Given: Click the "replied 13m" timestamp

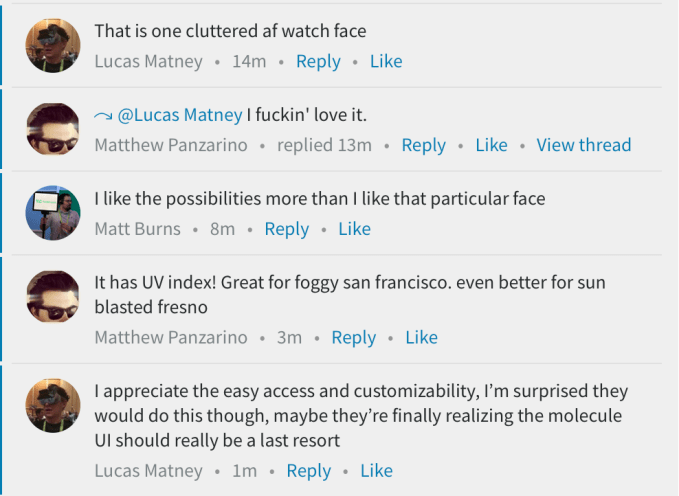Looking at the screenshot, I should coord(324,145).
